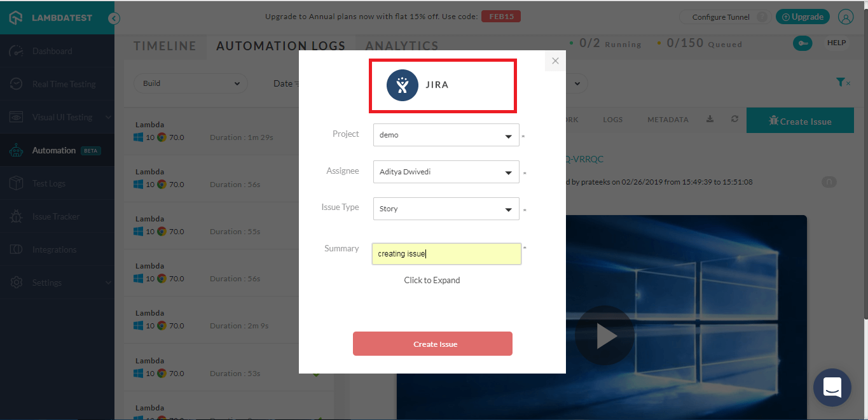Image resolution: width=868 pixels, height=420 pixels.
Task: Change Issue Type from Story dropdown
Action: point(446,209)
